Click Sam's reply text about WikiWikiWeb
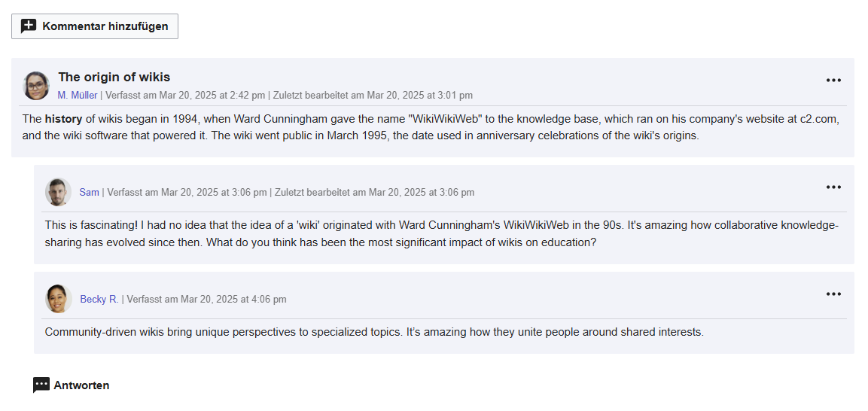Screen dimensions: 868x411 440,234
